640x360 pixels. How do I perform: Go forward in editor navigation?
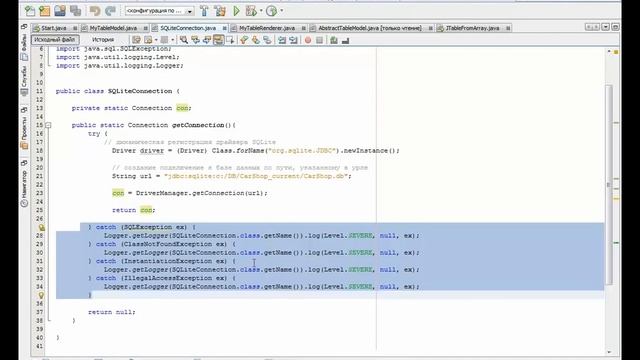point(164,40)
